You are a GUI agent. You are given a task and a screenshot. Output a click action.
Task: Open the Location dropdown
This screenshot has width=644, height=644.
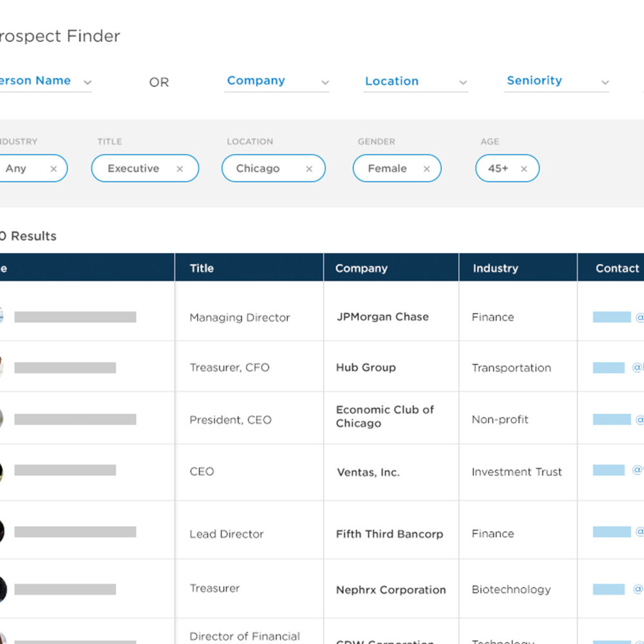coord(415,81)
